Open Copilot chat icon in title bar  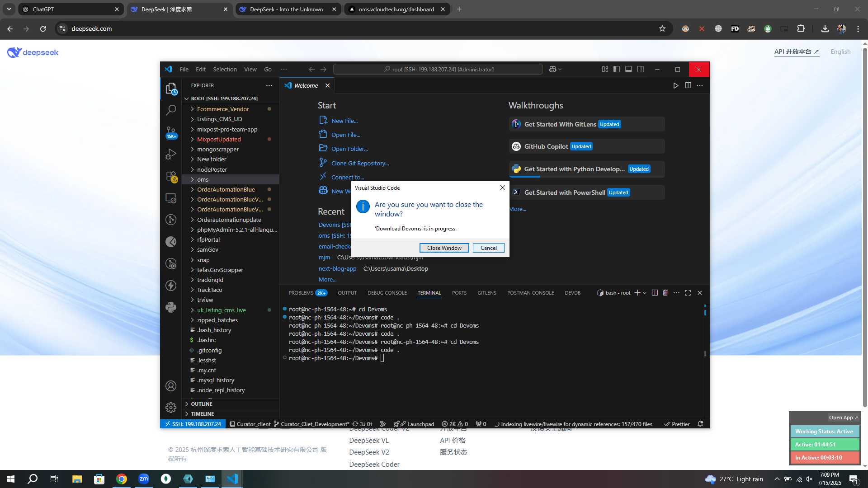pyautogui.click(x=552, y=69)
